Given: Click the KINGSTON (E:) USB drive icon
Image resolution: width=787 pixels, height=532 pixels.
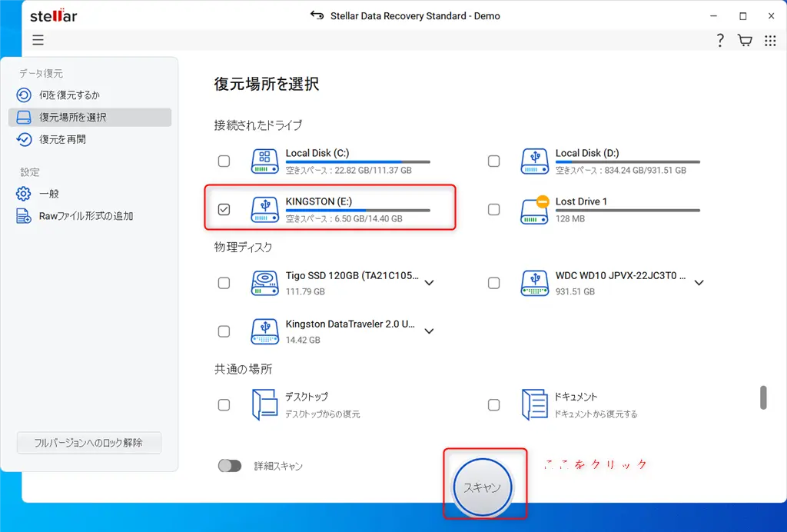Looking at the screenshot, I should point(264,209).
